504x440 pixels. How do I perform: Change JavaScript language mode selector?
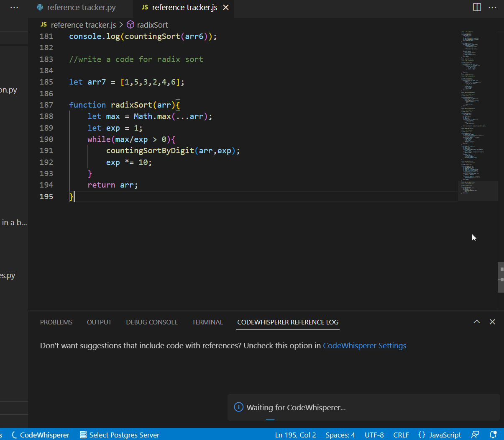[x=440, y=435]
